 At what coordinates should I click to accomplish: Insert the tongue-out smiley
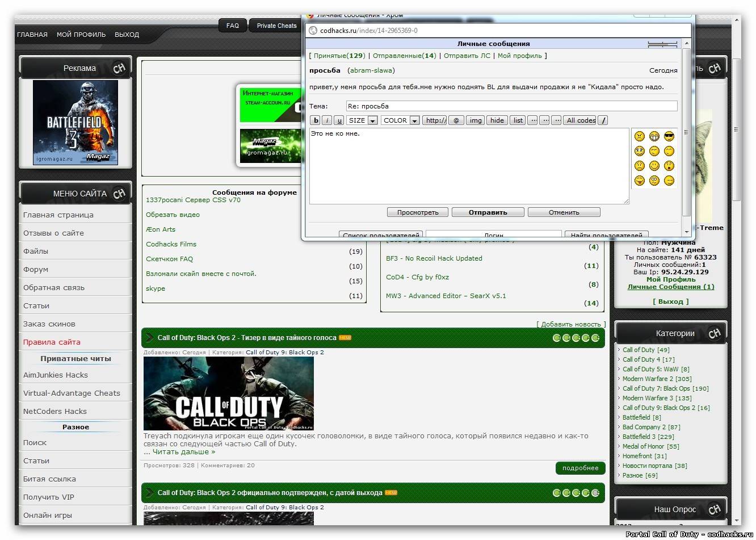pos(640,181)
